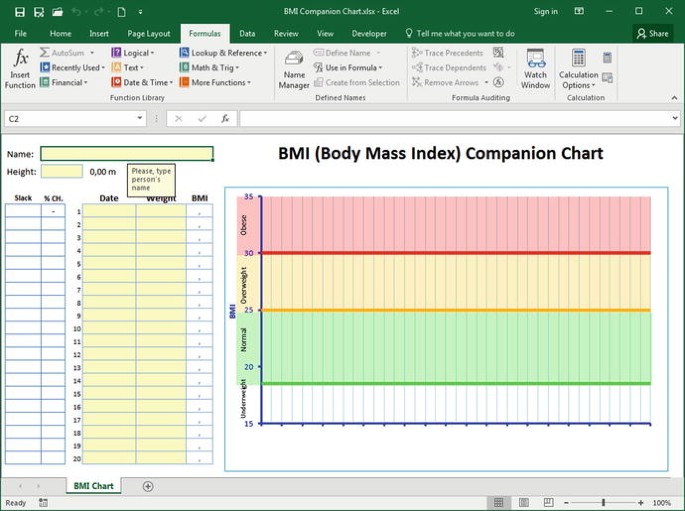Open the Watch Window
Viewport: 685px width, 511px height.
[x=535, y=68]
